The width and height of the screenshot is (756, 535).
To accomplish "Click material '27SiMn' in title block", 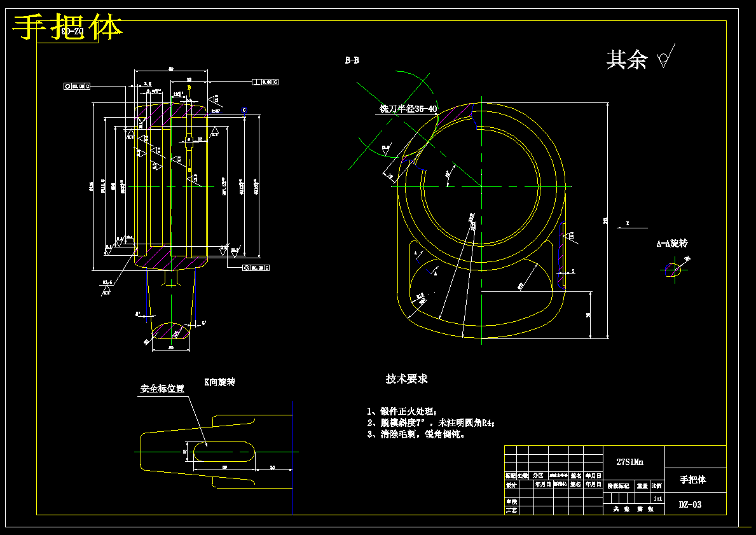I will tap(629, 462).
